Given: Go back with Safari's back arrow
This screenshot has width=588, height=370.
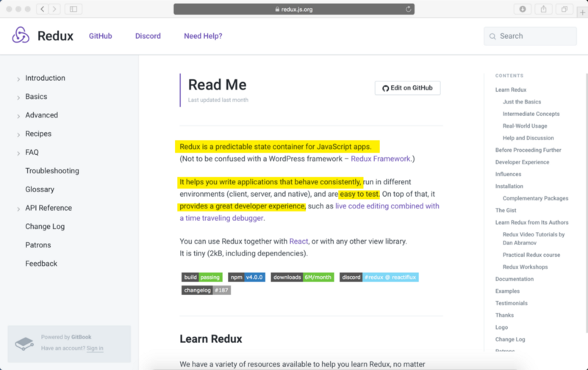Looking at the screenshot, I should tap(43, 9).
